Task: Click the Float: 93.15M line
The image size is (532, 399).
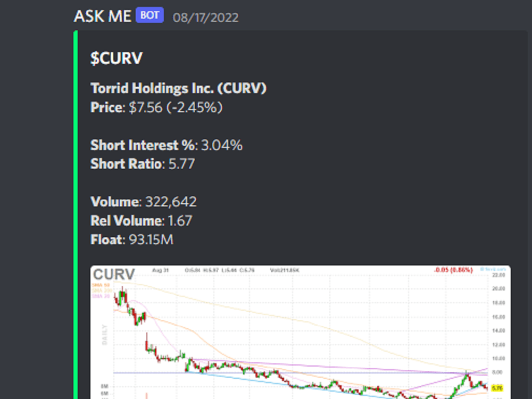Action: coord(131,239)
